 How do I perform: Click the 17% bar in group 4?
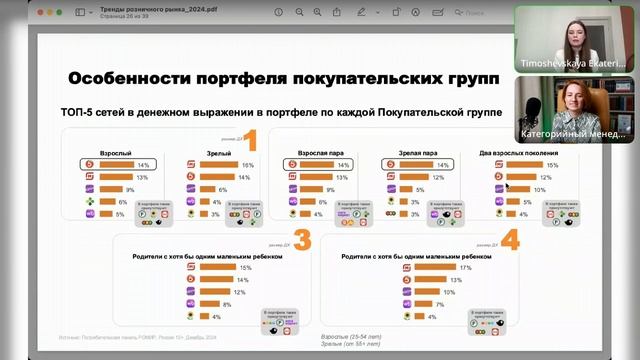435,267
